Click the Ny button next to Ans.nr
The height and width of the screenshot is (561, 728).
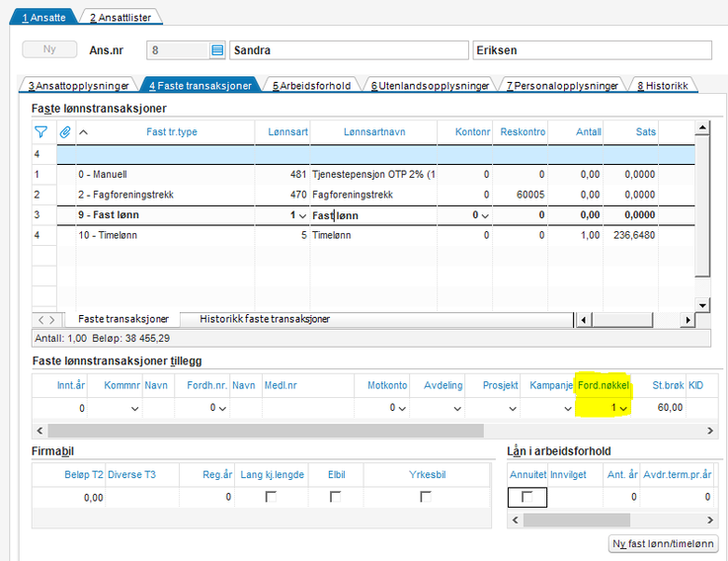[48, 50]
